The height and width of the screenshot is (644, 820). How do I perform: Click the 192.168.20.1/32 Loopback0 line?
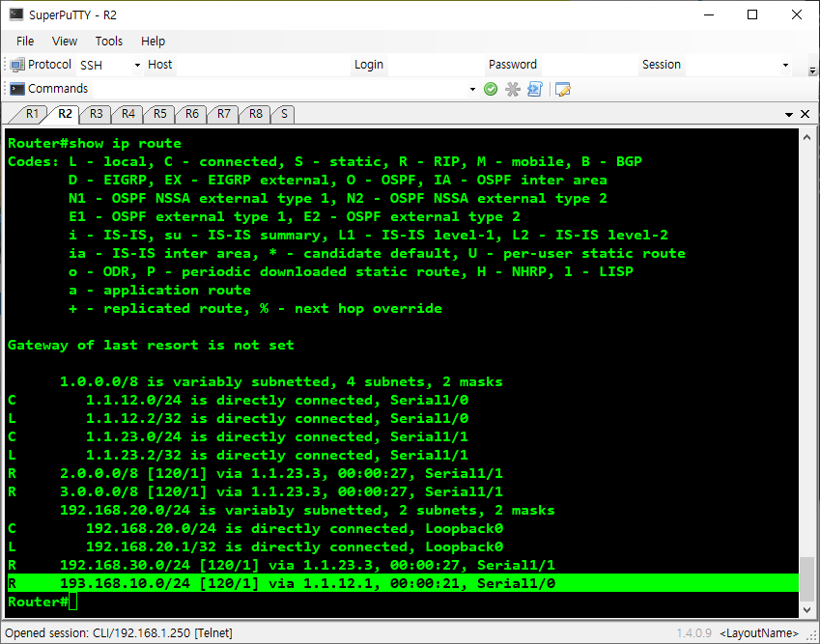[255, 546]
